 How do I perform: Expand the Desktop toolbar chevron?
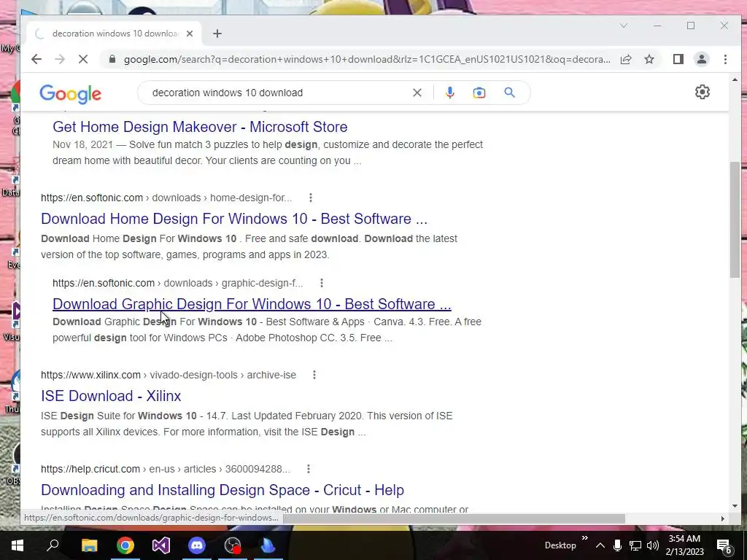(x=584, y=538)
